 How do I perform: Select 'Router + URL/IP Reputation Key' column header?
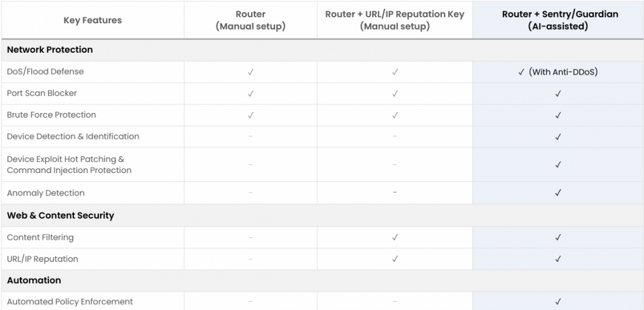click(395, 20)
